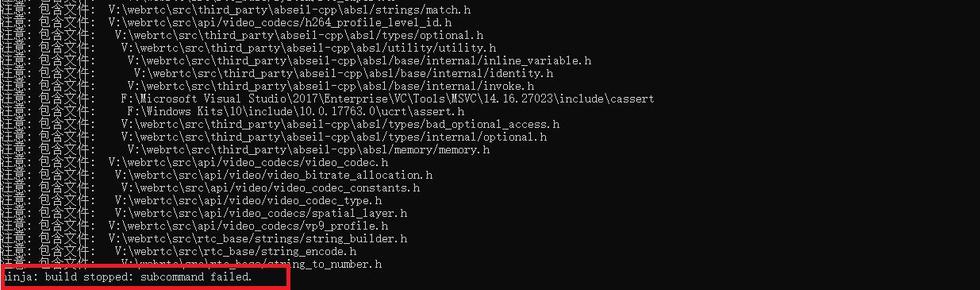Viewport: 980px width, 290px height.
Task: Select the video_codec_type.h path line
Action: (198, 201)
